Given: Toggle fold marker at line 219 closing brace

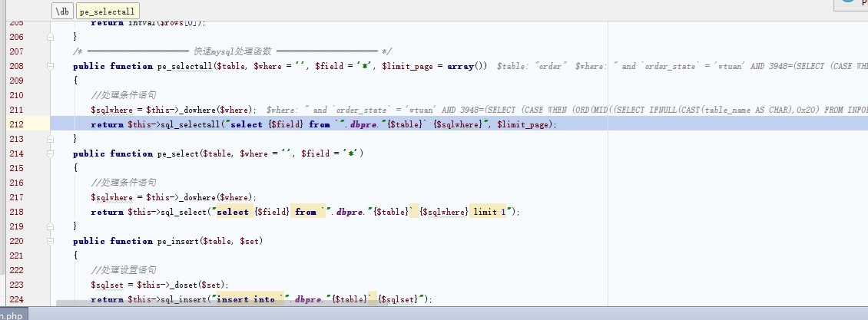Looking at the screenshot, I should (x=51, y=226).
